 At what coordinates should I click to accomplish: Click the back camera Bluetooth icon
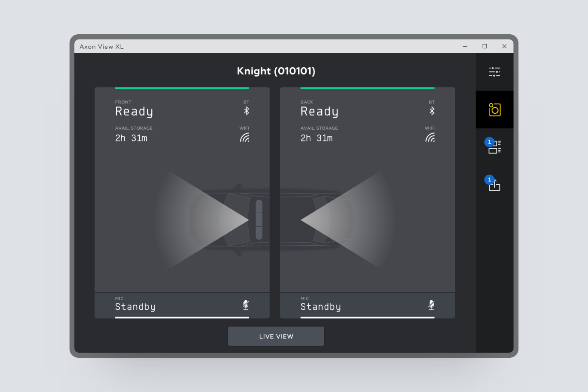[x=432, y=111]
